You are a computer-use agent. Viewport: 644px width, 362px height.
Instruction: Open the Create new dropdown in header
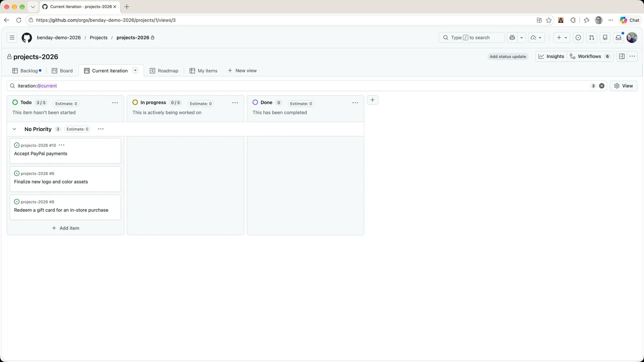(x=562, y=38)
